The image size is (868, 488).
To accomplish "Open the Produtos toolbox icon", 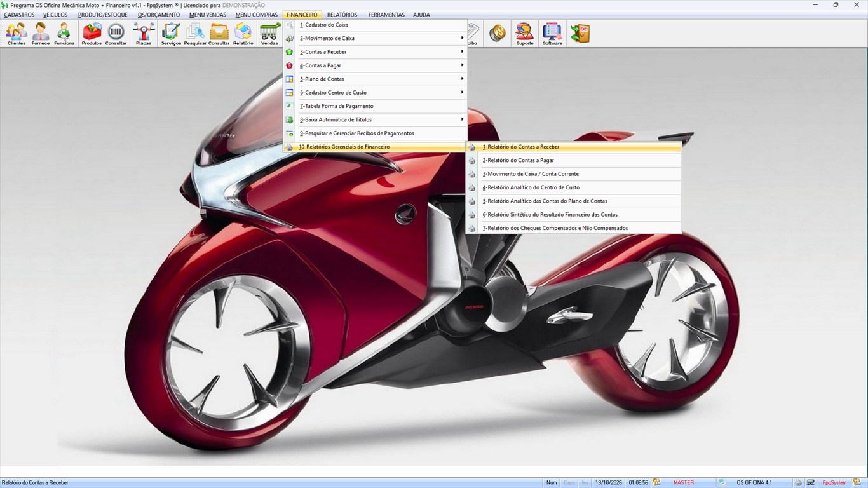I will [92, 34].
